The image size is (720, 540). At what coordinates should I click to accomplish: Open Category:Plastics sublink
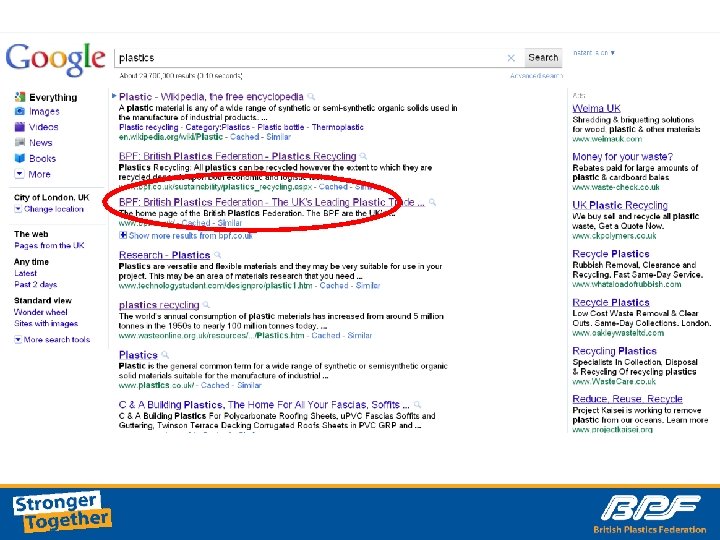[218, 127]
